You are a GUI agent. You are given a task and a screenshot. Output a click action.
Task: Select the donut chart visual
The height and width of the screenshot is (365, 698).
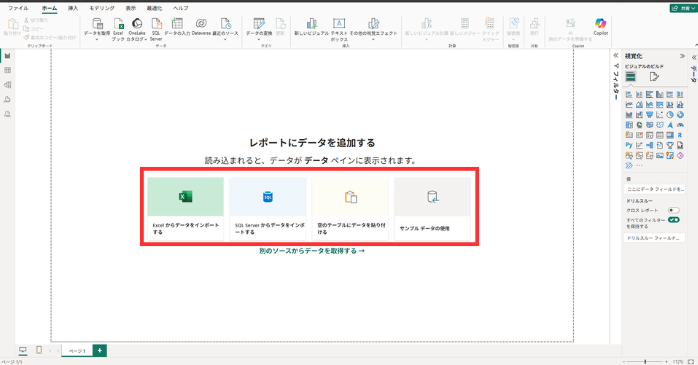[x=680, y=115]
